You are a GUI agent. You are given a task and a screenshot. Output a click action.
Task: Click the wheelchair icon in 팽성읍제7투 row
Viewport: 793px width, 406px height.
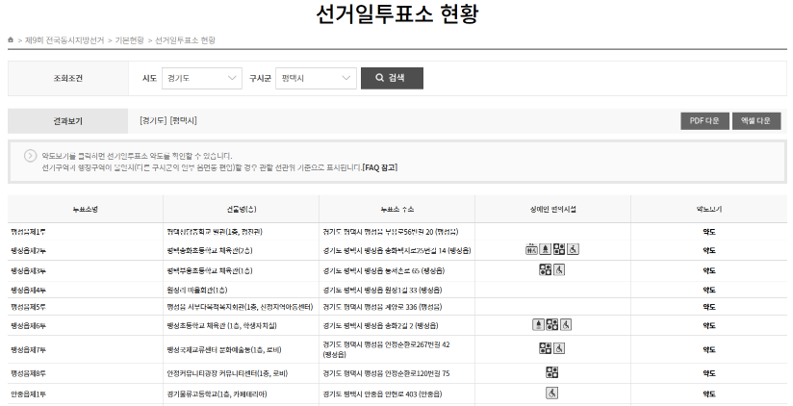[559, 348]
